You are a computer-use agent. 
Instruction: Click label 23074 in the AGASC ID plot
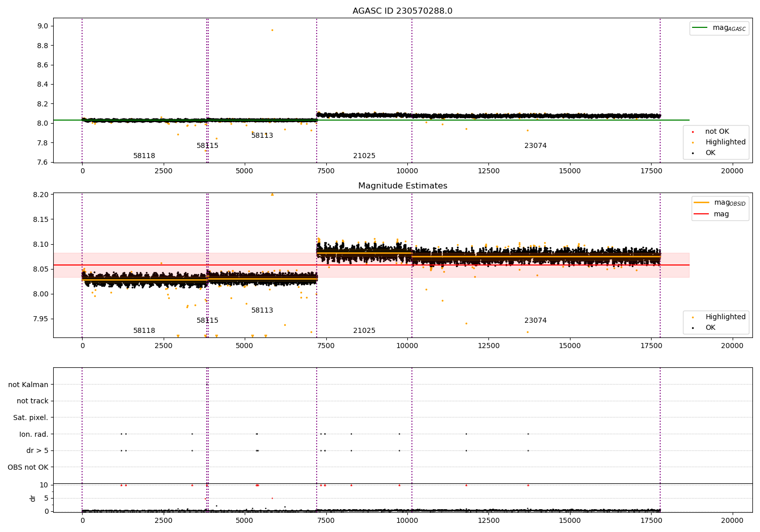coord(536,146)
